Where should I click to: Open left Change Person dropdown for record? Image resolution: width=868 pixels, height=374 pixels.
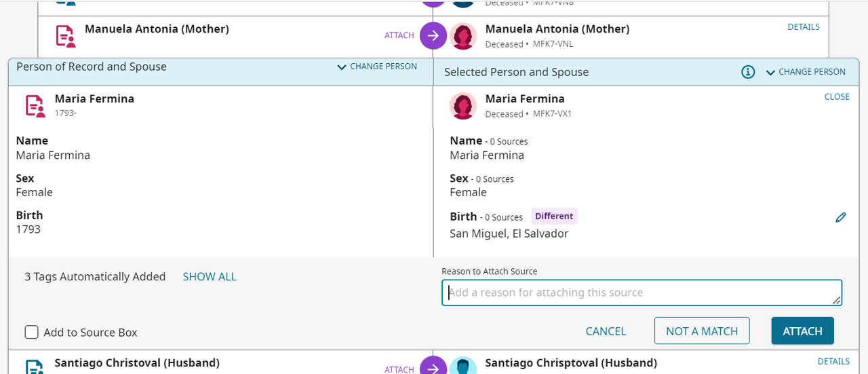click(377, 67)
